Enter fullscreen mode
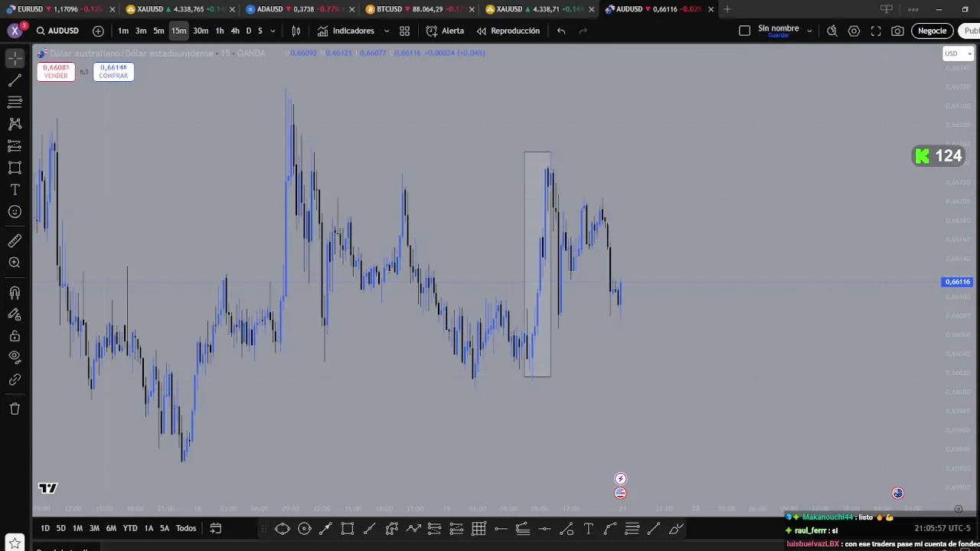The width and height of the screenshot is (980, 551). pos(876,31)
